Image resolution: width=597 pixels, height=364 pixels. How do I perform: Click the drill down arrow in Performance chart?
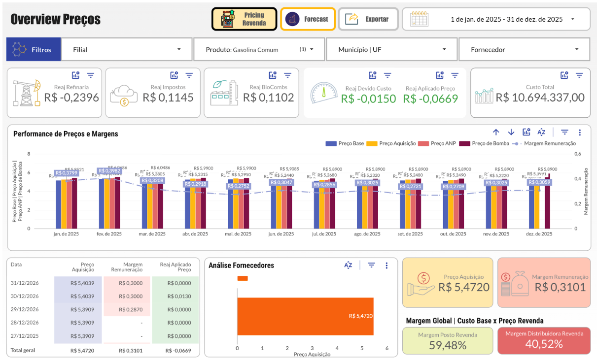pyautogui.click(x=511, y=132)
